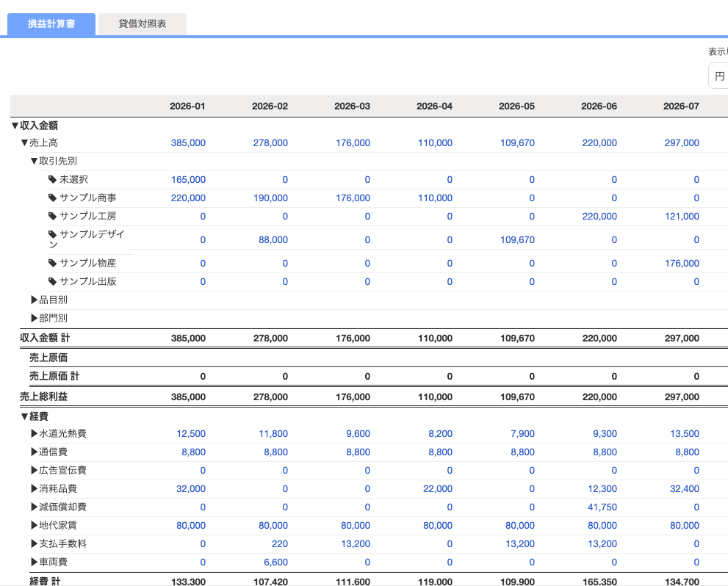Open 水道光熱費 amount 12,500
728x586 pixels.
(191, 434)
